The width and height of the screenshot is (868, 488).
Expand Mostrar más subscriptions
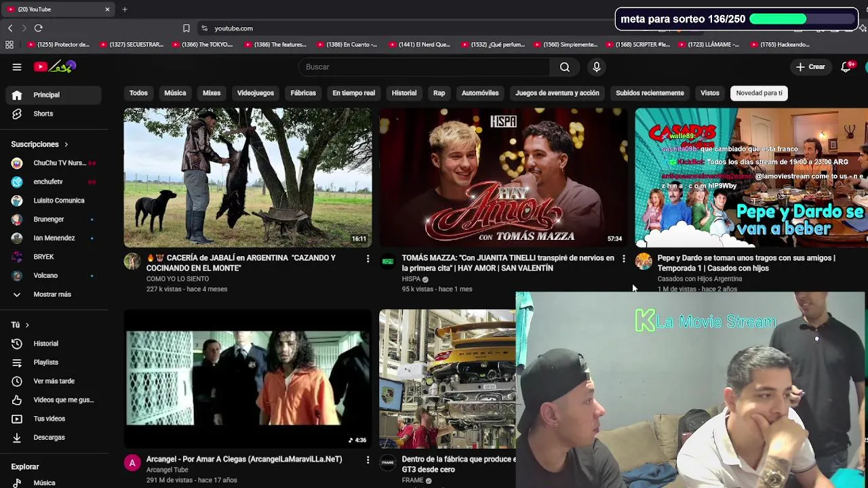click(54, 294)
